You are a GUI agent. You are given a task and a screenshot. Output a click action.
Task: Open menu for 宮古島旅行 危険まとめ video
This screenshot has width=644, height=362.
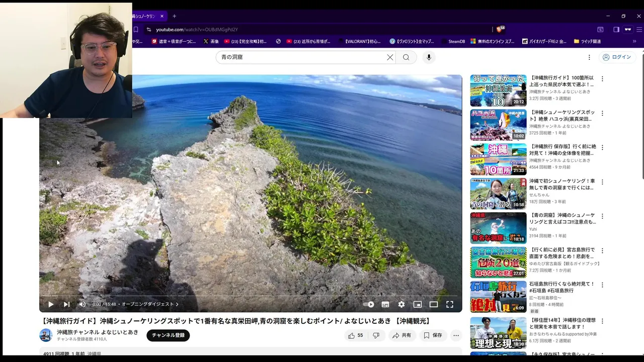(602, 250)
